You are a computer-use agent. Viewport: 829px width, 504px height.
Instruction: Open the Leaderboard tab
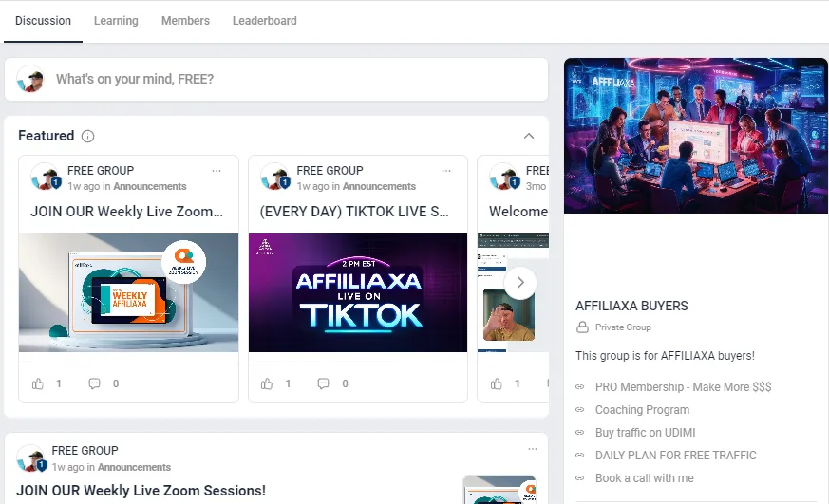tap(264, 21)
